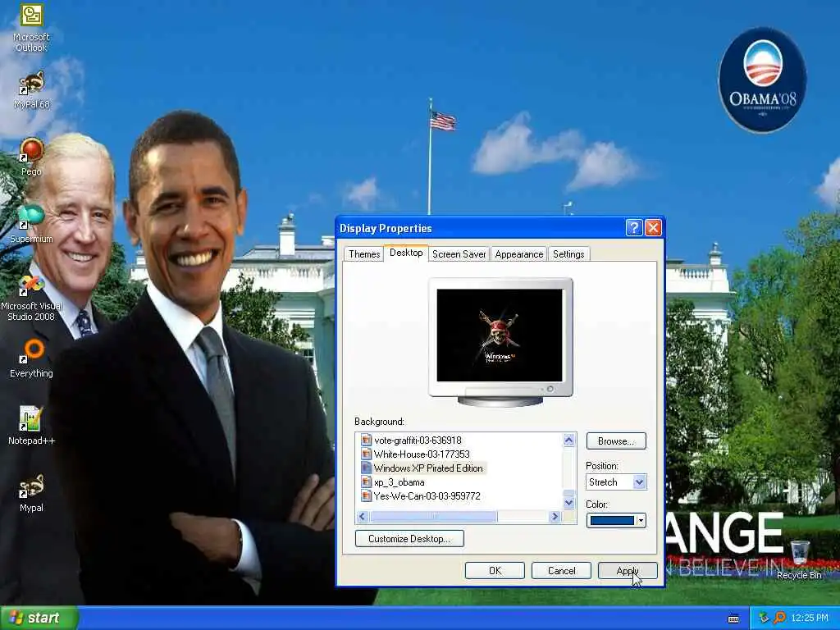This screenshot has height=630, width=840.
Task: Switch to the Screen Saver tab
Action: point(459,254)
